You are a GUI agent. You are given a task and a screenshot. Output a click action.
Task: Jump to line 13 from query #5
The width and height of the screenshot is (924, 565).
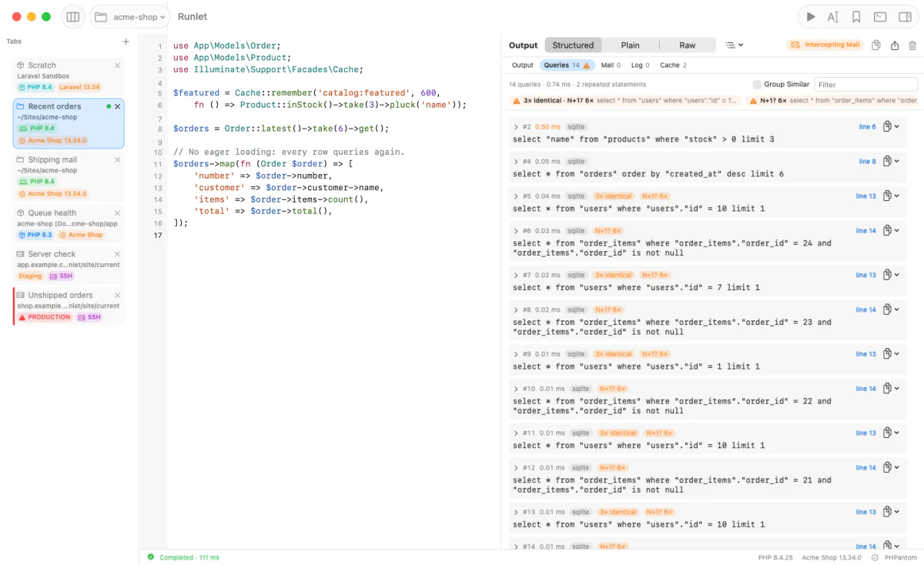[865, 196]
